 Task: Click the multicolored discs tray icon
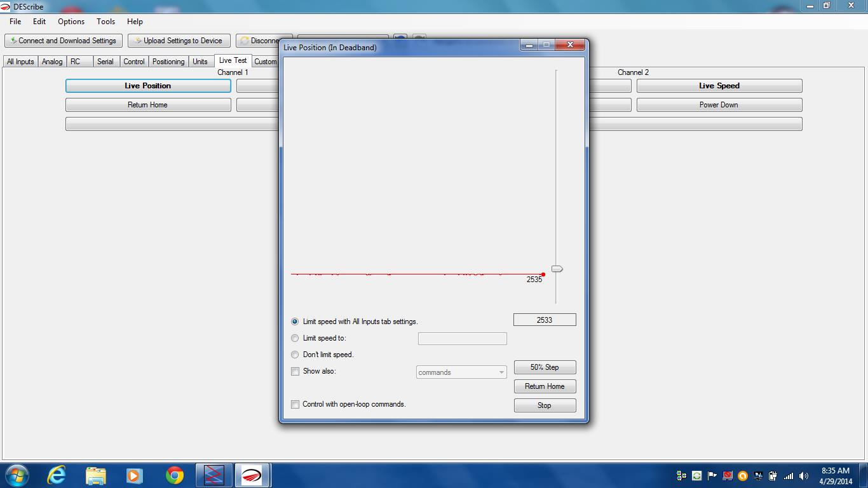682,476
